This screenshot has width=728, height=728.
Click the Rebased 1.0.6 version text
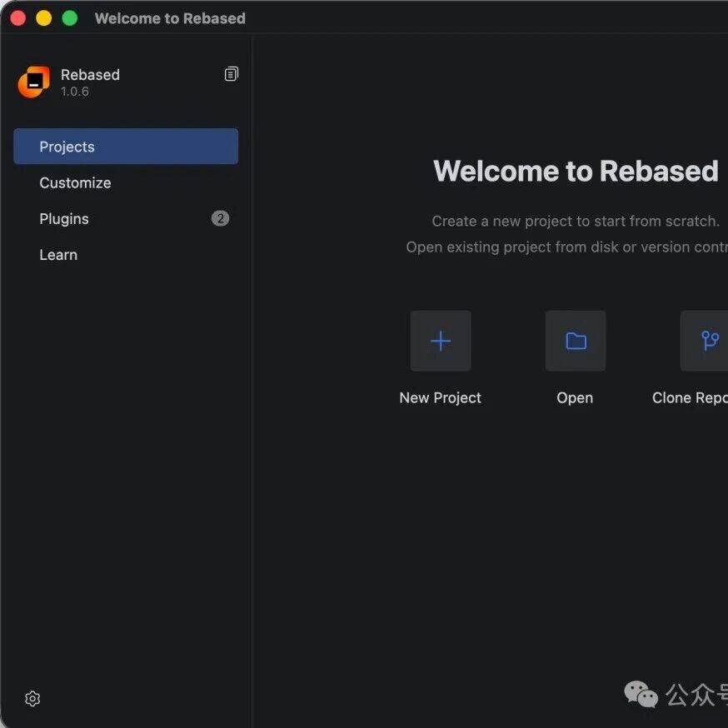pyautogui.click(x=75, y=92)
